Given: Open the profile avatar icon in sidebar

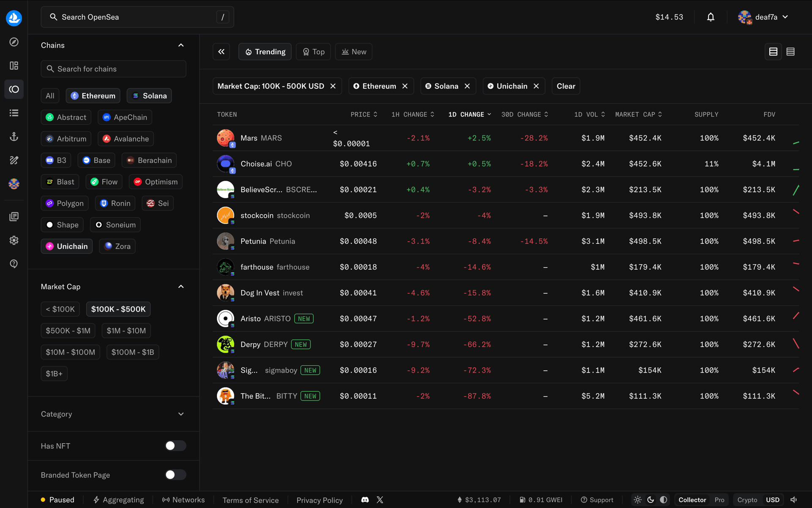Looking at the screenshot, I should pos(14,184).
